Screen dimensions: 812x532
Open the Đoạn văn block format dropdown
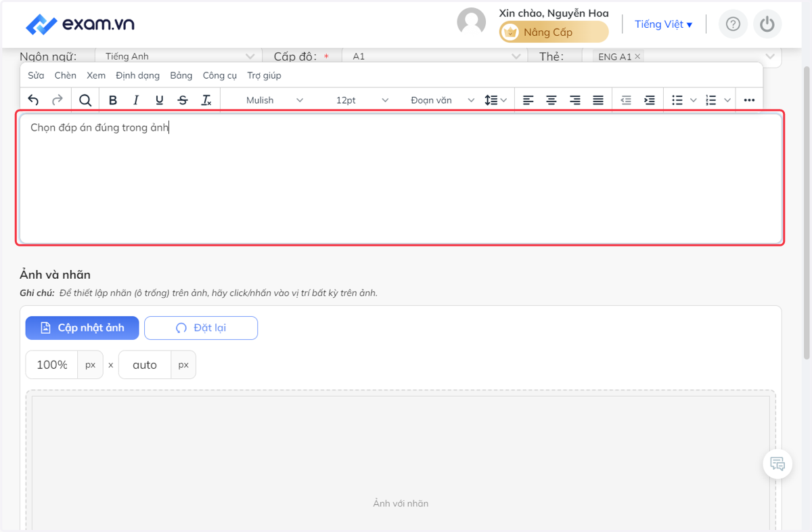[x=443, y=100]
